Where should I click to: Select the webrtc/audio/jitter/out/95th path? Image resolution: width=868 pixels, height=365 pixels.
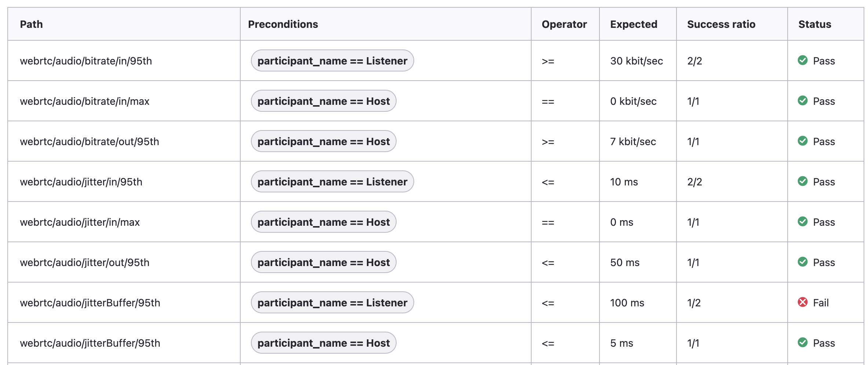click(85, 262)
